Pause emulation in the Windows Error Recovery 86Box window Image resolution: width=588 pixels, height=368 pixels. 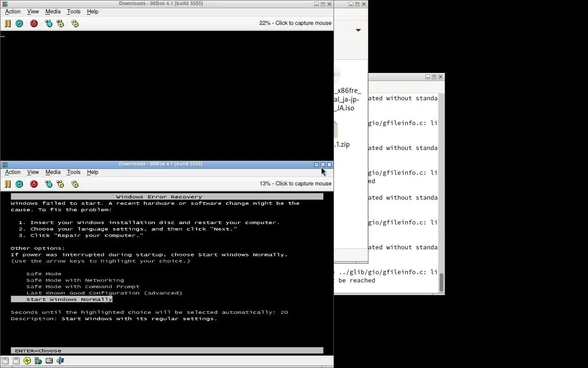click(x=8, y=184)
